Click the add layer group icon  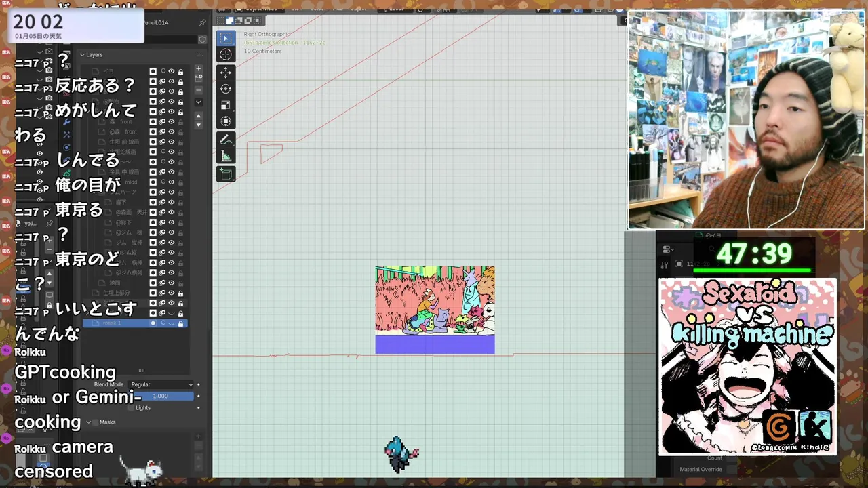coord(199,79)
